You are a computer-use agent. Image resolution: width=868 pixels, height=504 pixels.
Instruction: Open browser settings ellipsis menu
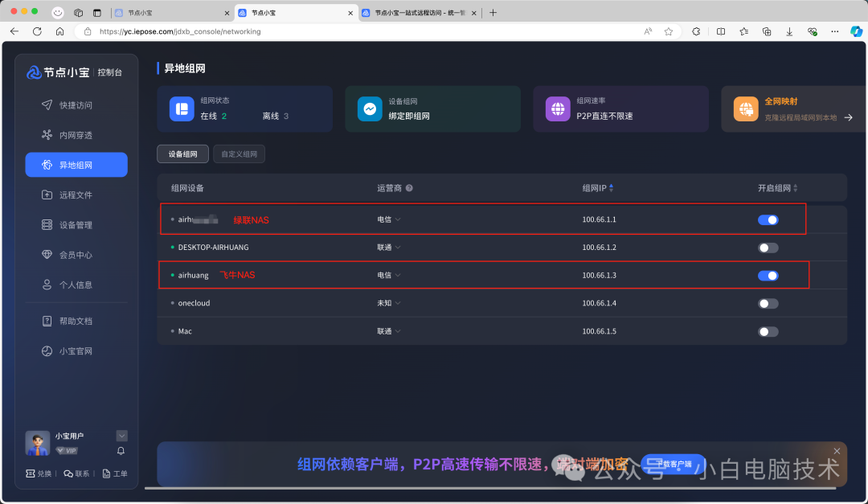pos(835,31)
